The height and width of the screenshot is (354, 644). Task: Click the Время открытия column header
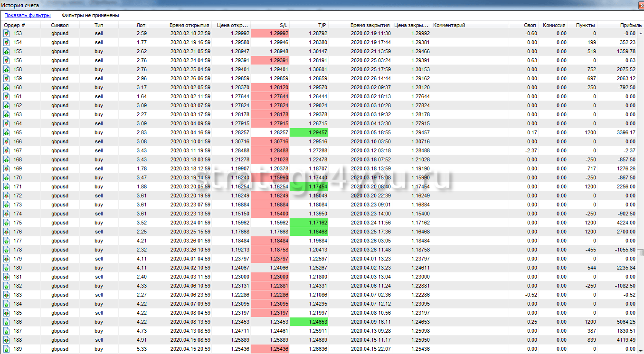189,25
